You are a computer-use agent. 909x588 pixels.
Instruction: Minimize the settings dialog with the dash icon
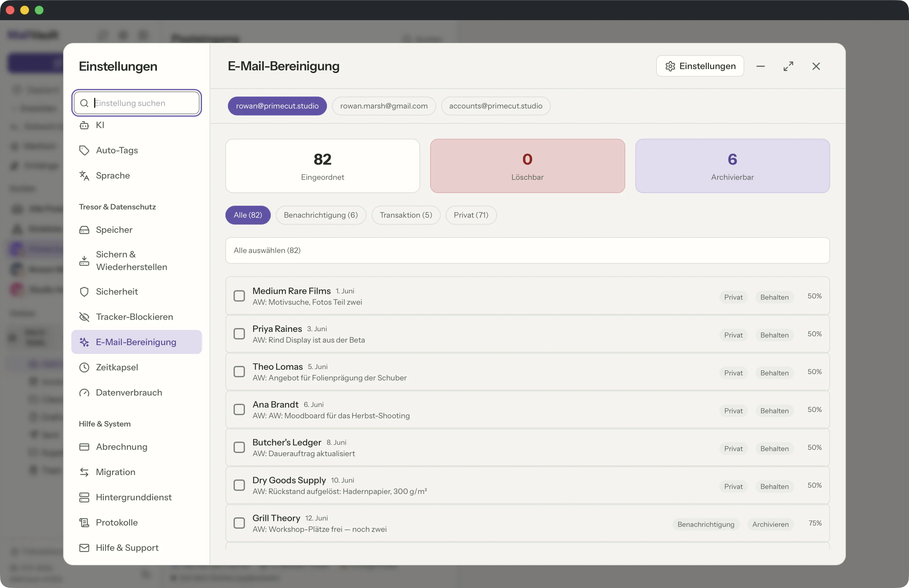(x=760, y=66)
